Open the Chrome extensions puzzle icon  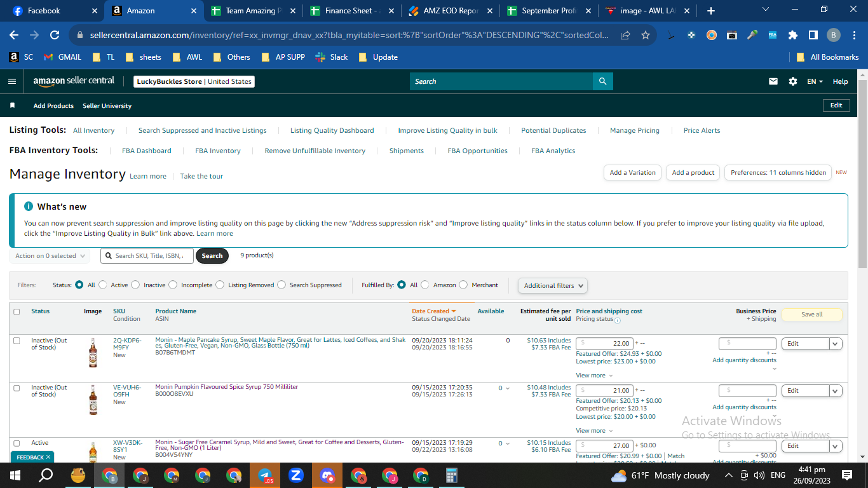[x=792, y=36]
